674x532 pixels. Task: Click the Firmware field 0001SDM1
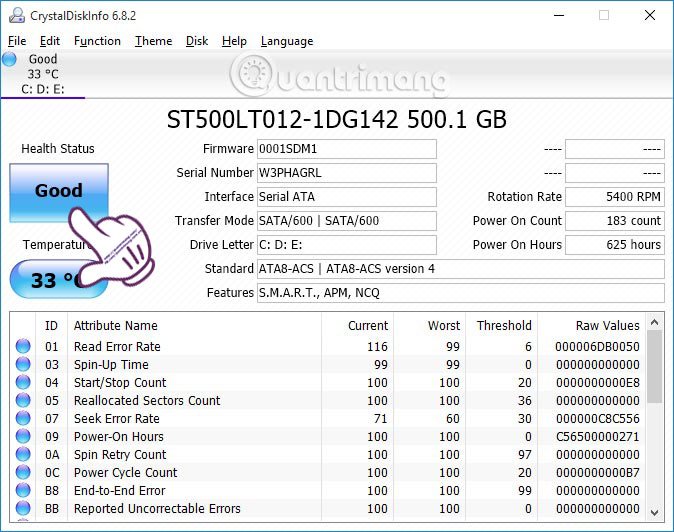(347, 149)
